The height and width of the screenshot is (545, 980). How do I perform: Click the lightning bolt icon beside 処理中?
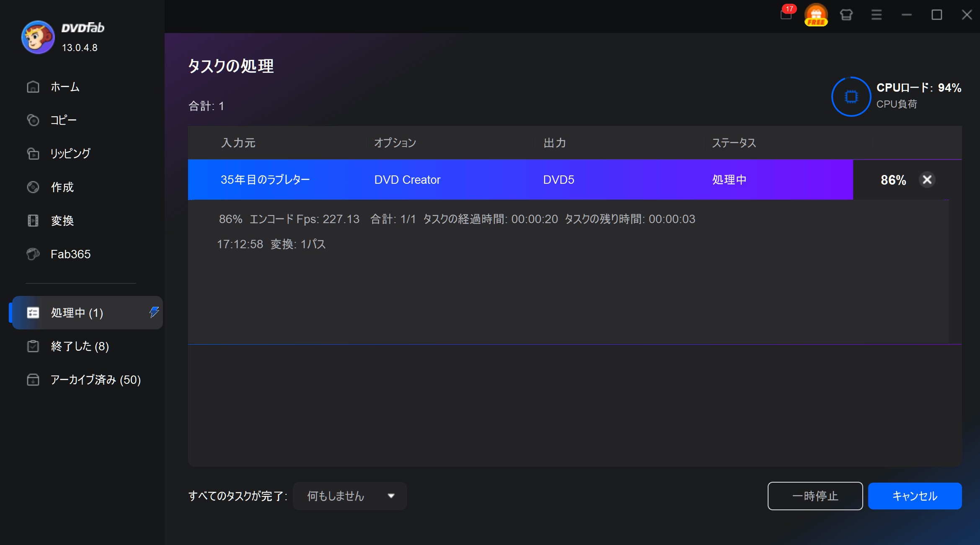pos(154,312)
